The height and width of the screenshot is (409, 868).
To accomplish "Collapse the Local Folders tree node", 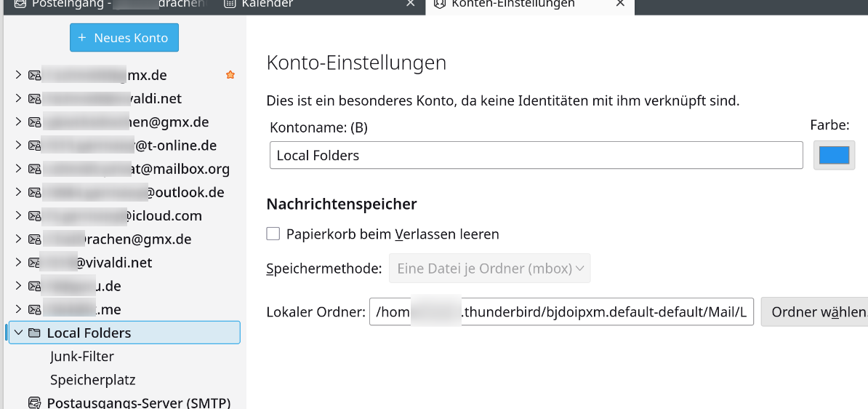I will point(18,333).
